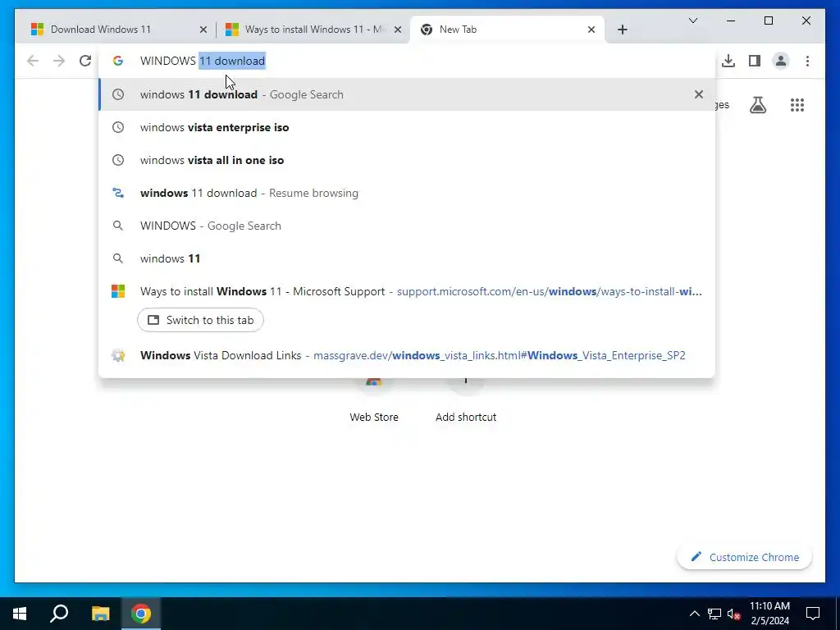Click the gear favicon beside Windows Vista Download Links
840x630 pixels.
pyautogui.click(x=118, y=355)
